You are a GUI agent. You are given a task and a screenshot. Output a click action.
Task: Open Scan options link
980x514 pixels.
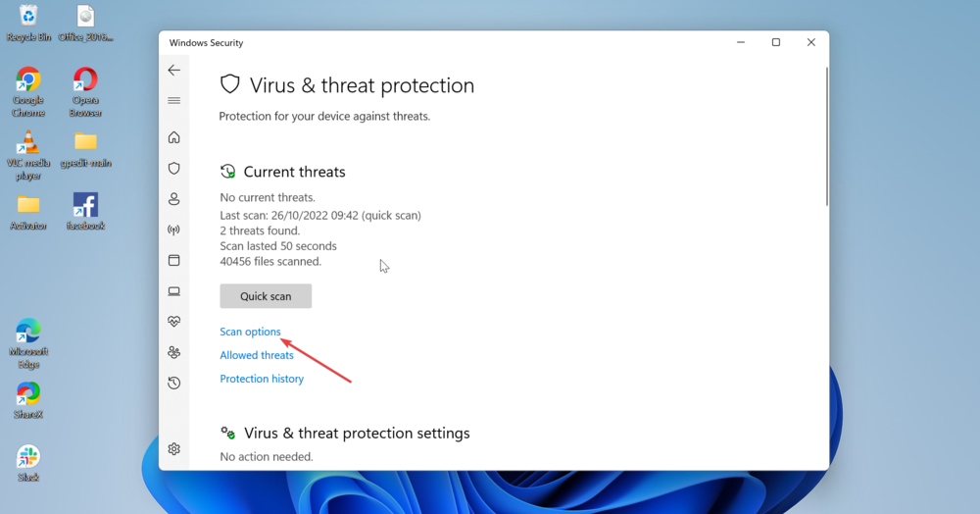point(250,332)
